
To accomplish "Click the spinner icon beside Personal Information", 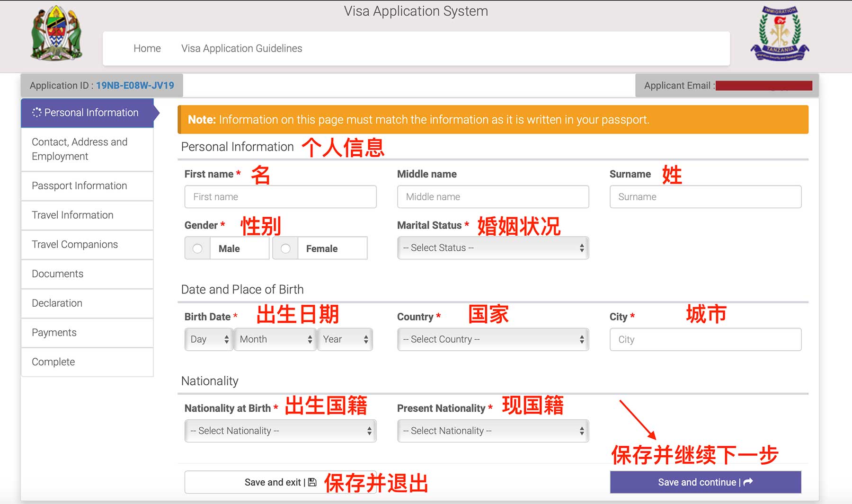I will (x=36, y=113).
